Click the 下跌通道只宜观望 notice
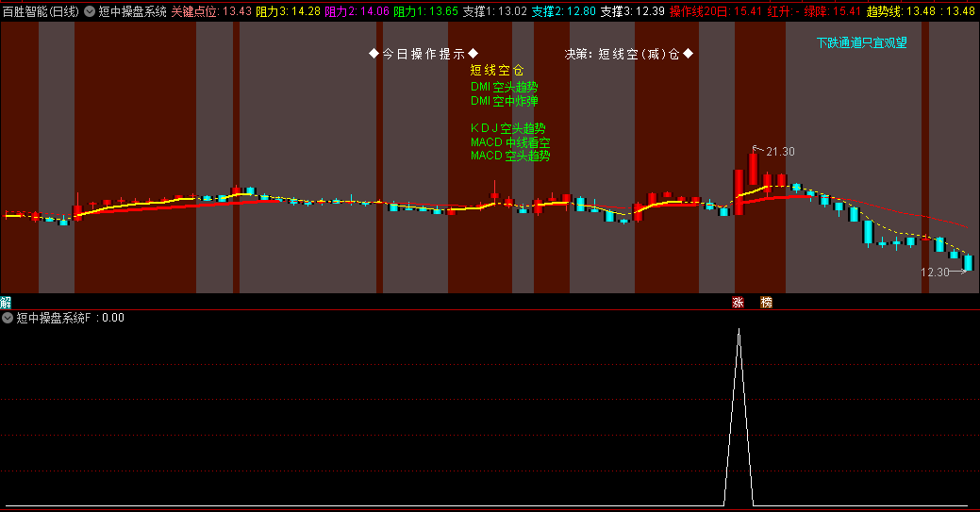 [x=861, y=42]
